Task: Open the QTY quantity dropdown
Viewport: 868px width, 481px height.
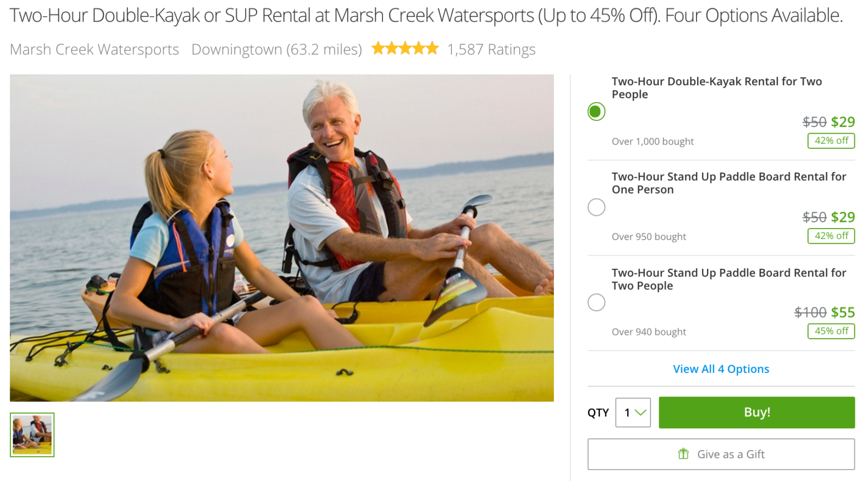Action: click(x=633, y=413)
